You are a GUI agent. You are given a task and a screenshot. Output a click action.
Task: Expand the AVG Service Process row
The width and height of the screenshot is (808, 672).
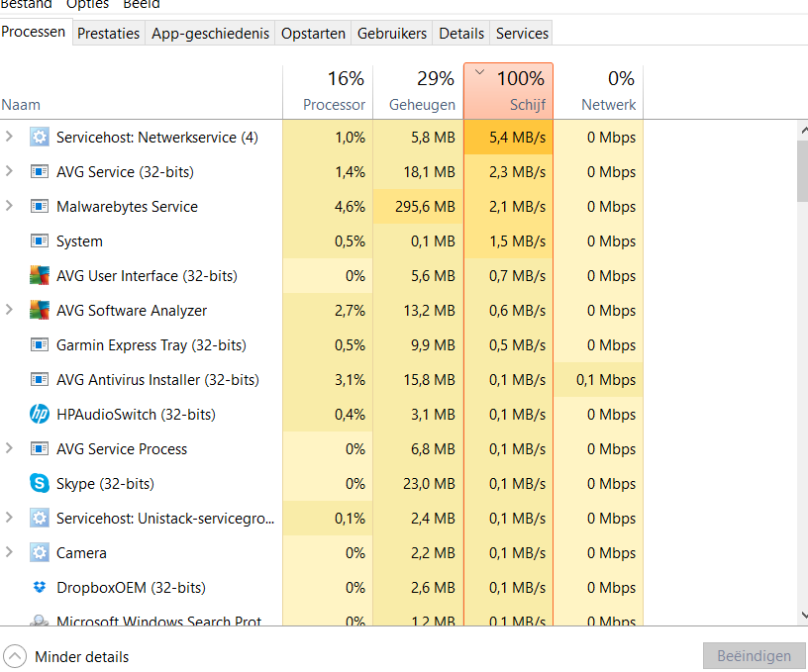point(10,448)
